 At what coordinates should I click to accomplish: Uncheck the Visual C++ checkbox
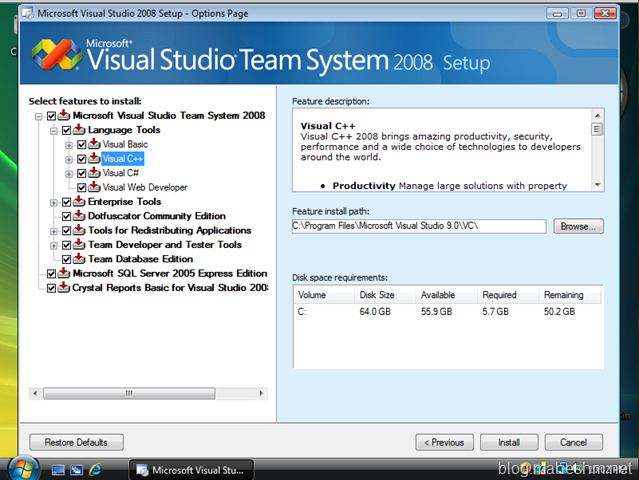[82, 159]
